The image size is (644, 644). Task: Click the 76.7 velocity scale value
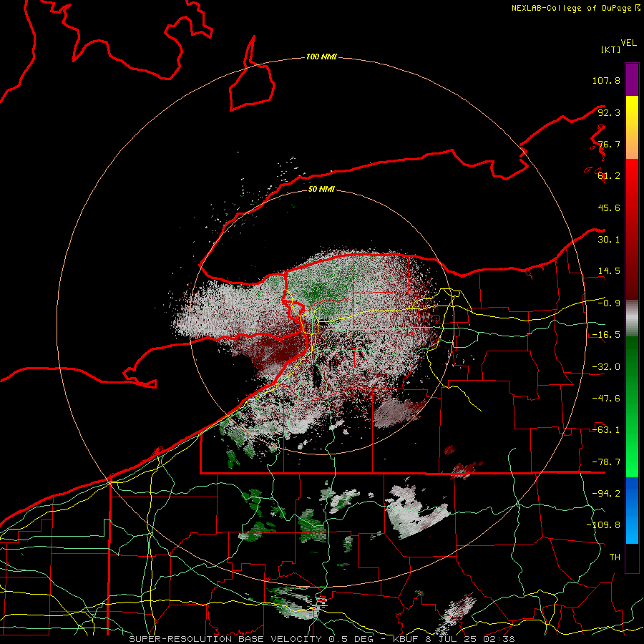pyautogui.click(x=609, y=144)
